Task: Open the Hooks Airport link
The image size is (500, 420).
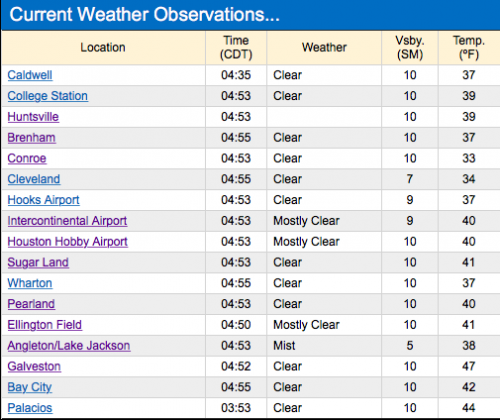Action: (x=44, y=200)
